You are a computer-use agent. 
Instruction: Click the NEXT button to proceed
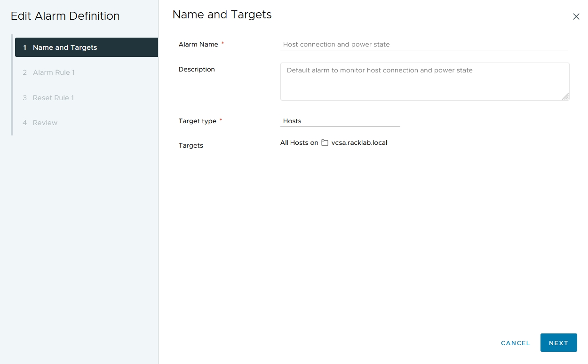coord(558,343)
